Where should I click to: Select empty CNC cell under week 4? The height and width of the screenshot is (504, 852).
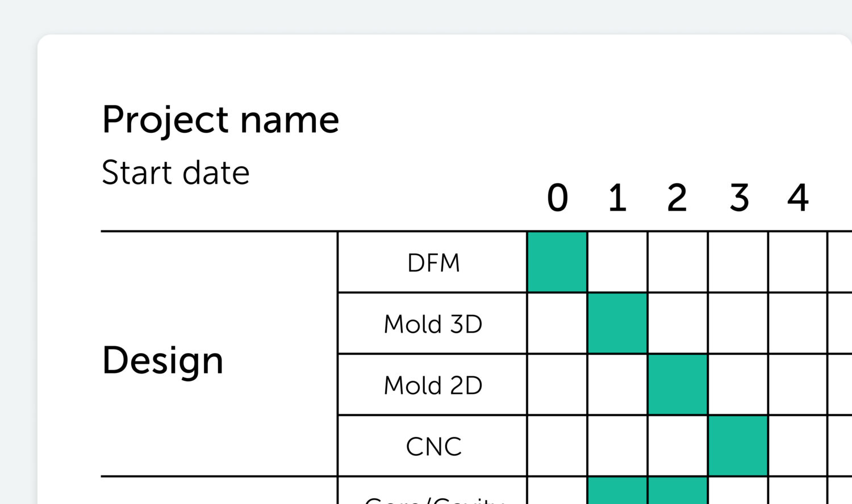pyautogui.click(x=798, y=446)
